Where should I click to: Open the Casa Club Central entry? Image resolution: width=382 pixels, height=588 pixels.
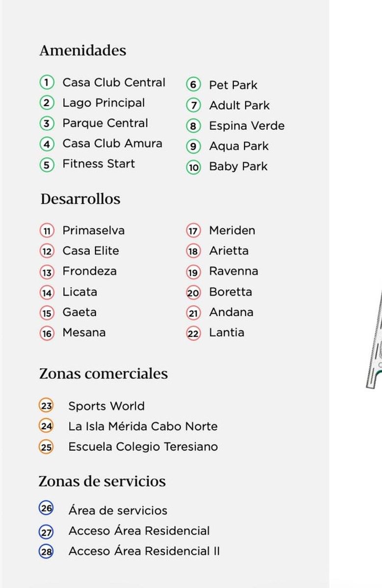114,82
